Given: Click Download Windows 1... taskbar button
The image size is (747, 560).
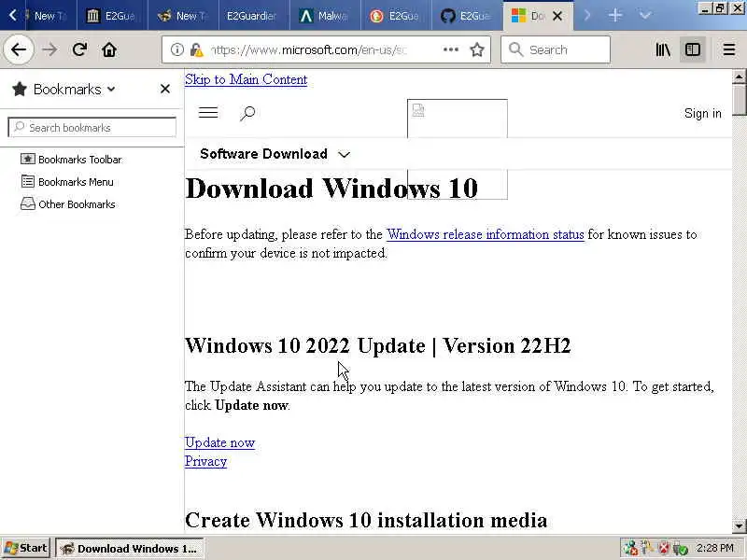Looking at the screenshot, I should [x=130, y=549].
